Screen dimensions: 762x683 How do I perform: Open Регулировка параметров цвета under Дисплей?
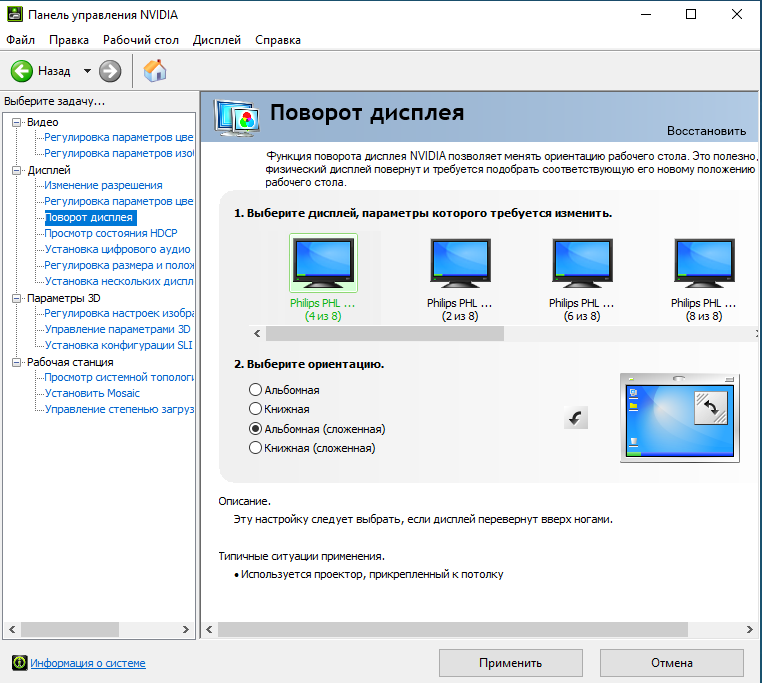coord(119,201)
